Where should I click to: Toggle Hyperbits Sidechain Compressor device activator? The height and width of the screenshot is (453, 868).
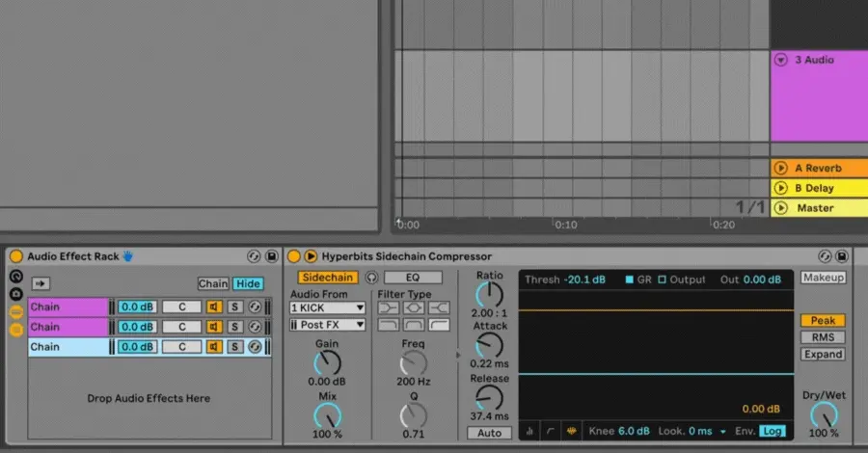click(x=294, y=256)
